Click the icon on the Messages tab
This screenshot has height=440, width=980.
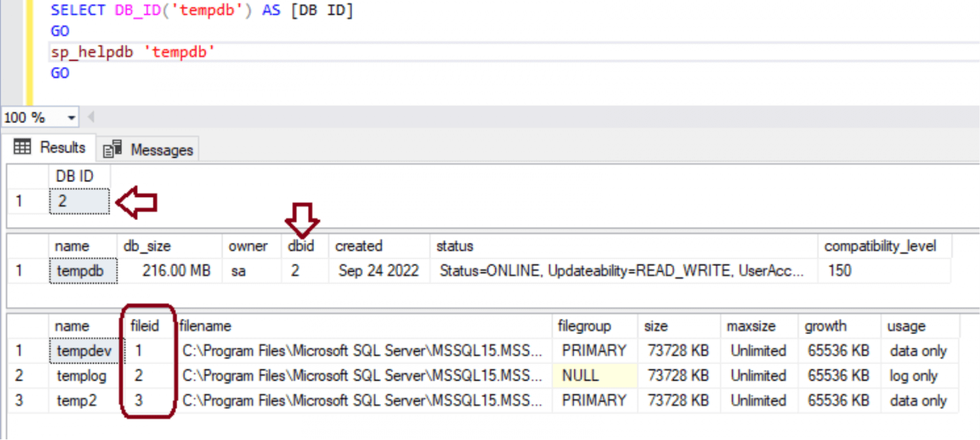tap(113, 149)
